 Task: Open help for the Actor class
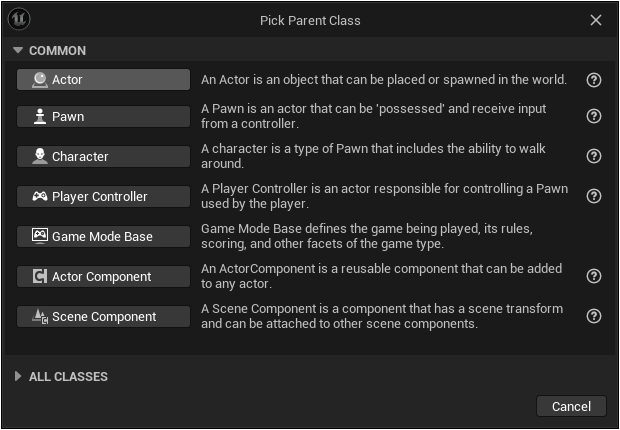coord(594,80)
